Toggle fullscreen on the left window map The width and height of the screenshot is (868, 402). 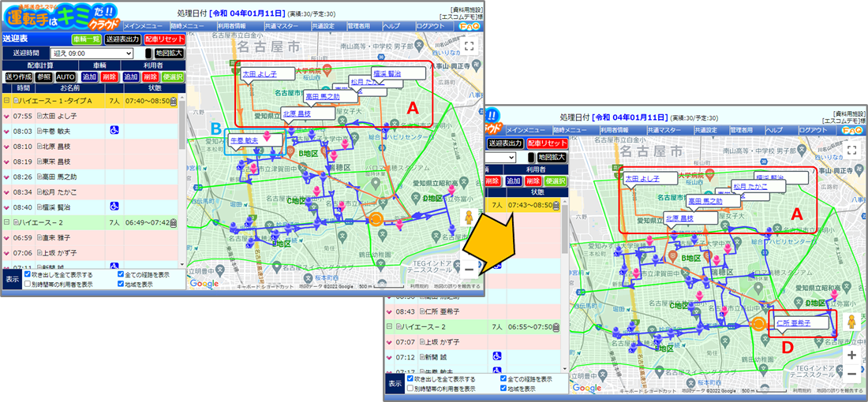pos(468,47)
